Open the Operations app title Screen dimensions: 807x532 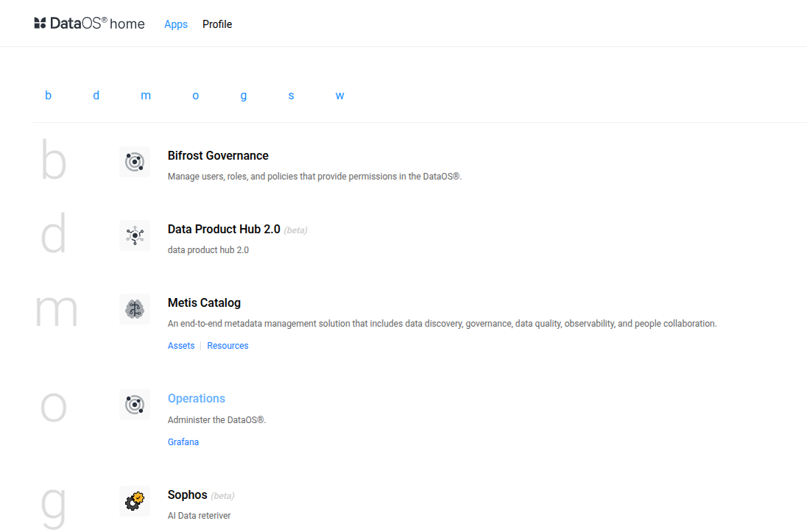[x=197, y=398]
